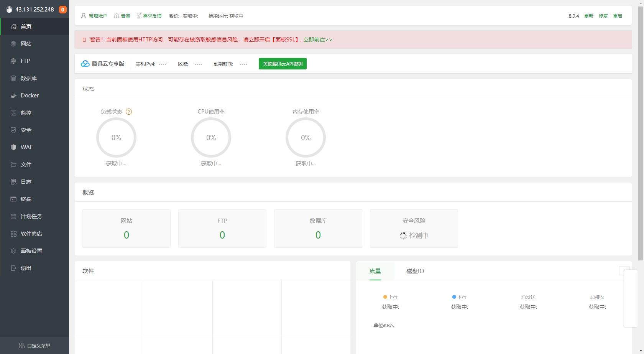Image resolution: width=644 pixels, height=354 pixels.
Task: Click the calendar icon beside 计划任务
Action: click(x=13, y=216)
